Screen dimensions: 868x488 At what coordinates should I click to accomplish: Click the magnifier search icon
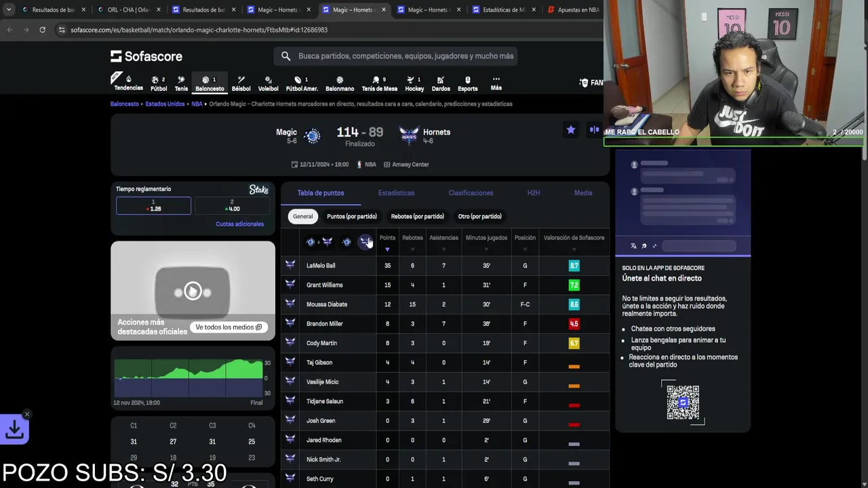click(x=285, y=56)
